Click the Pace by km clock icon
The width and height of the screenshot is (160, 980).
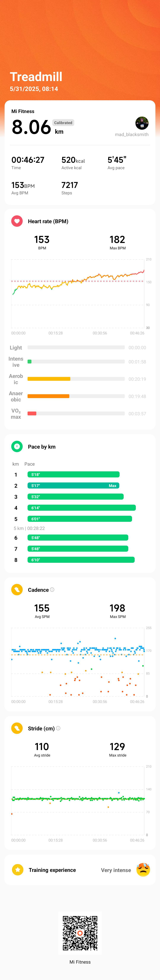pos(17,446)
